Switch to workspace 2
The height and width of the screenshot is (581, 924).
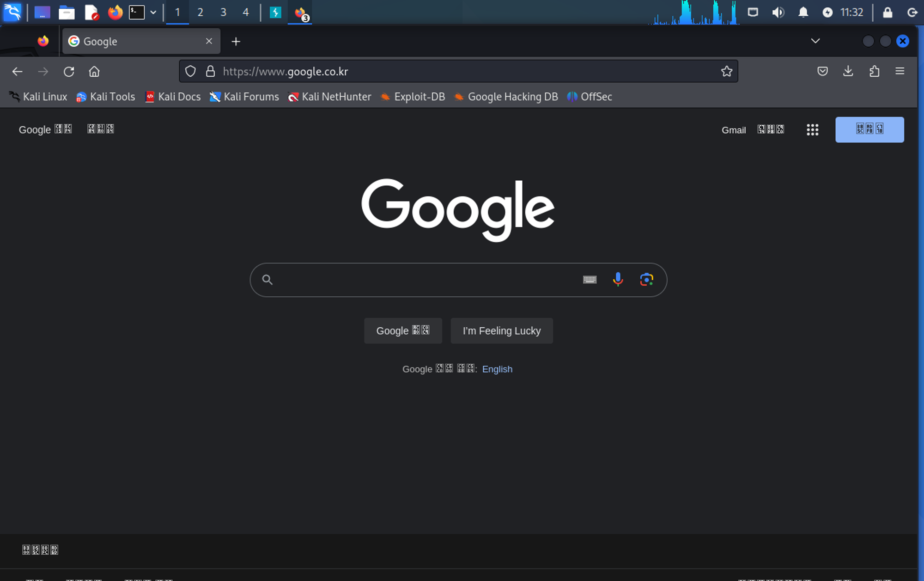tap(200, 12)
